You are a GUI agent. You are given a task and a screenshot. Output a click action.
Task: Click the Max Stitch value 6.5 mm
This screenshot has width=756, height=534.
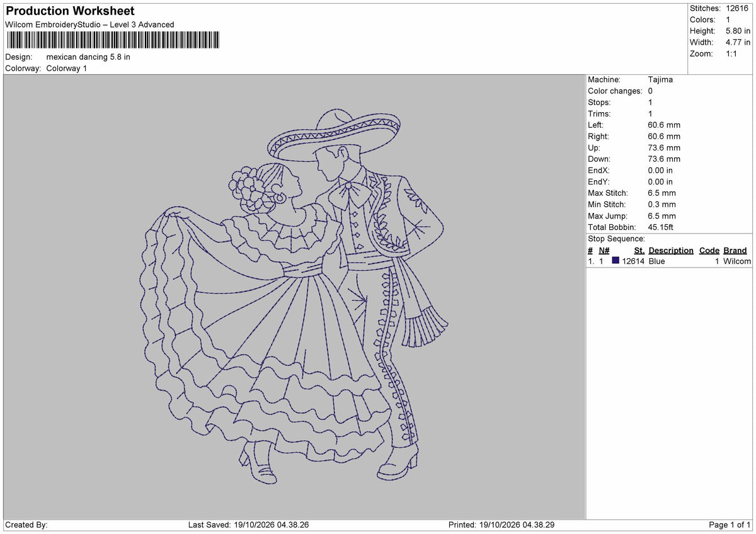click(x=661, y=193)
